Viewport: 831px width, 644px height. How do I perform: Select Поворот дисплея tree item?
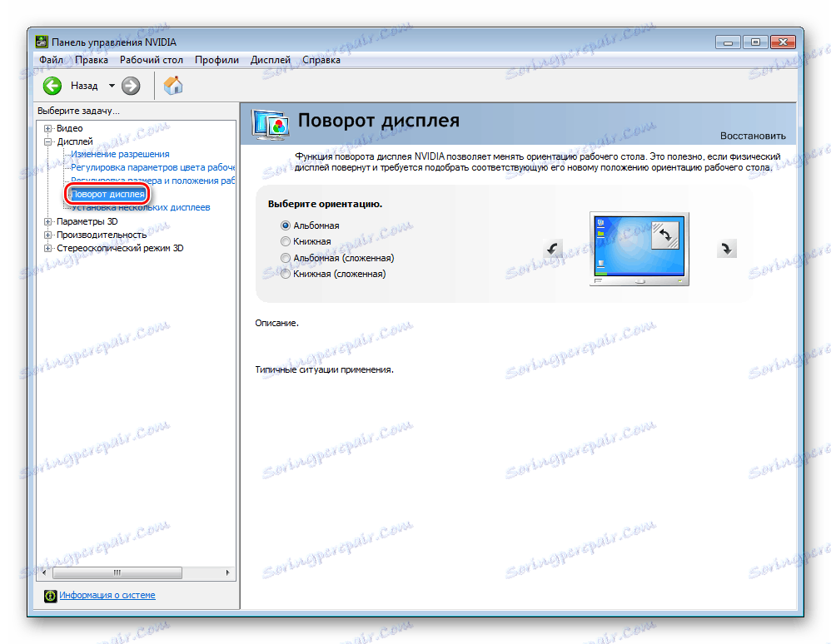click(x=108, y=194)
